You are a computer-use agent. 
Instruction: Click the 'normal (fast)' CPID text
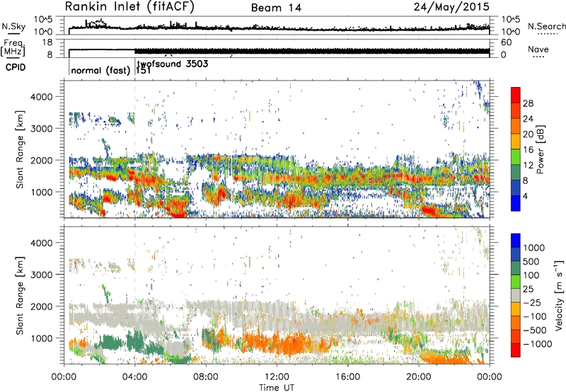[x=100, y=70]
